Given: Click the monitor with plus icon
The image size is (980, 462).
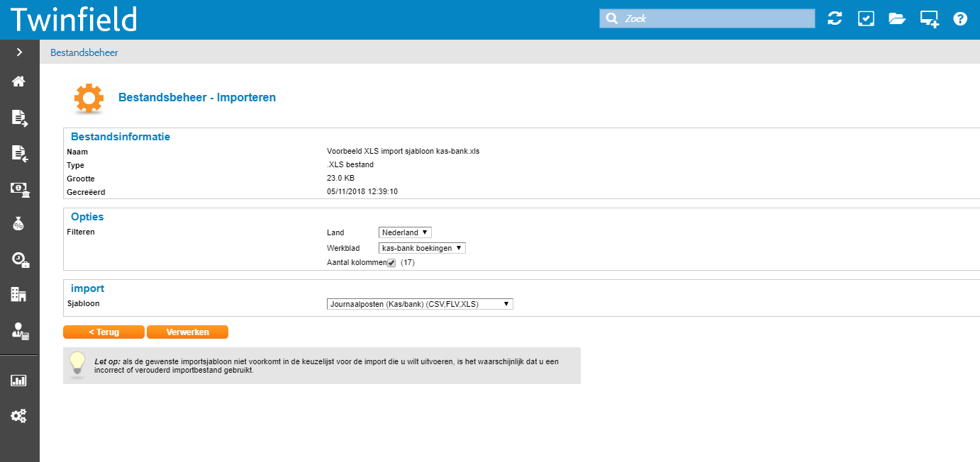Looking at the screenshot, I should point(929,19).
